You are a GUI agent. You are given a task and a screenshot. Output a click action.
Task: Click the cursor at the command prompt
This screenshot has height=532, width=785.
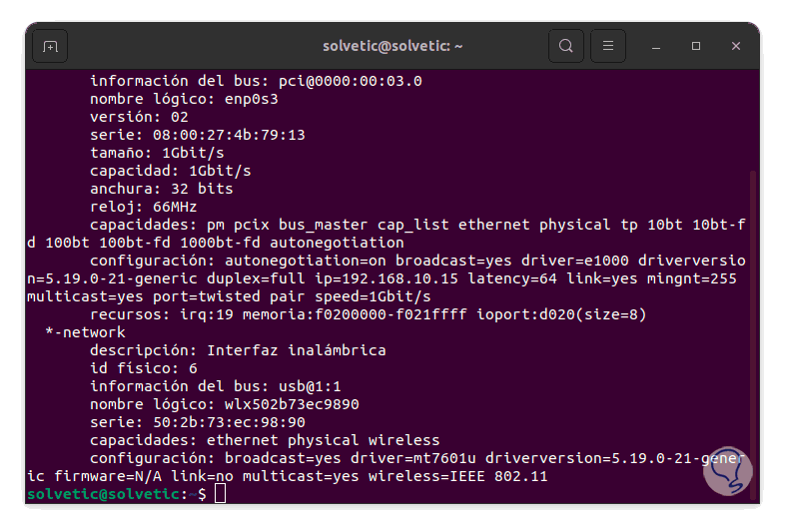point(220,494)
